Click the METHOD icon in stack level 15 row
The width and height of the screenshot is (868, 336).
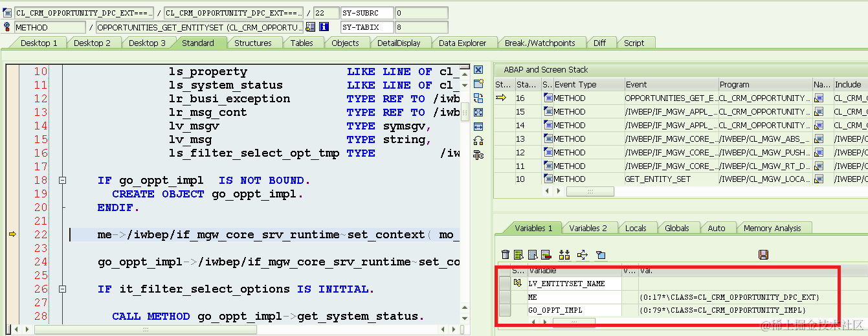tap(548, 112)
